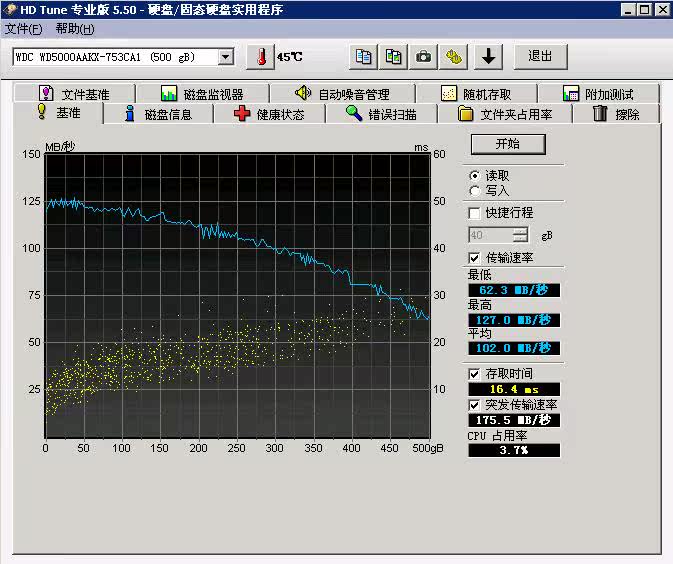Click the minimum value 62.3 MB/秒
Screen dimensions: 673x564
tap(514, 290)
